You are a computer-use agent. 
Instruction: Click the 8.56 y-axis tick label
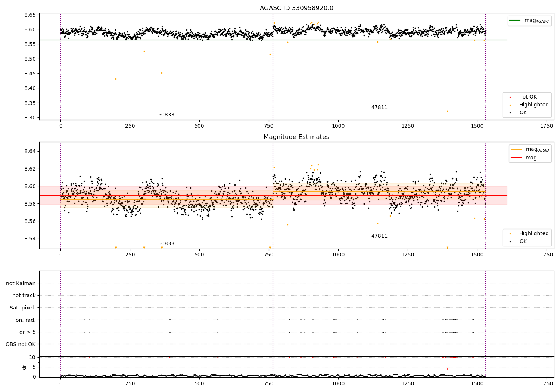(30, 221)
